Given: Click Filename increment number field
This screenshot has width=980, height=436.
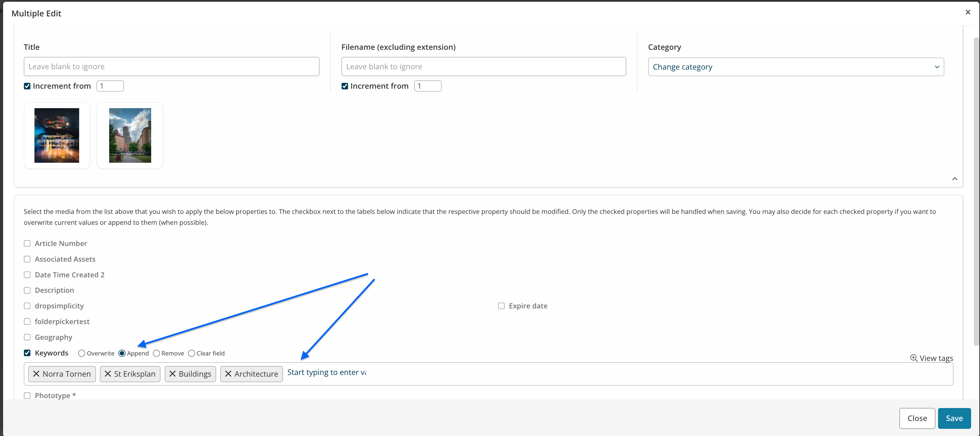Looking at the screenshot, I should click(428, 86).
